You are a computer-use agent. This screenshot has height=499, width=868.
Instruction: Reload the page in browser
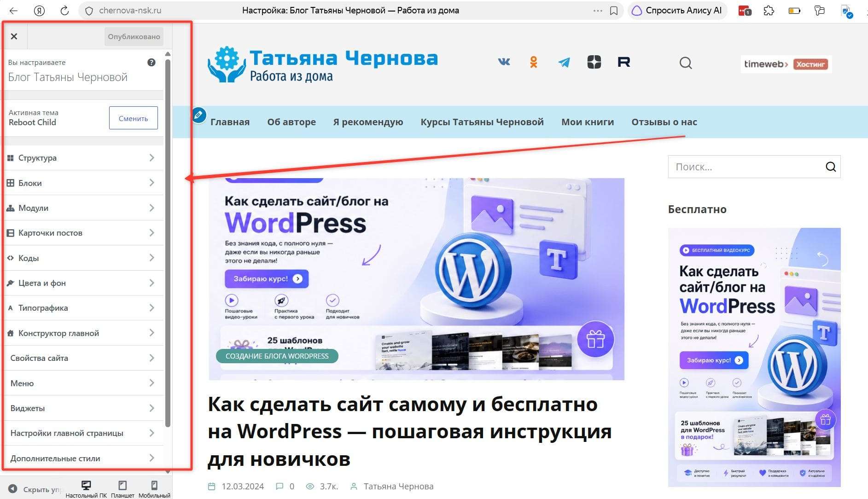(x=64, y=11)
